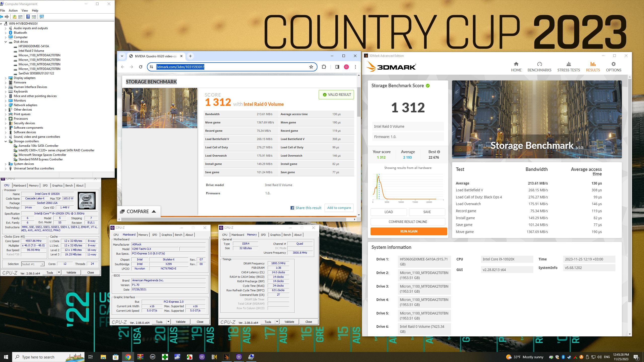Open the volume speaker tray icon

(x=599, y=357)
